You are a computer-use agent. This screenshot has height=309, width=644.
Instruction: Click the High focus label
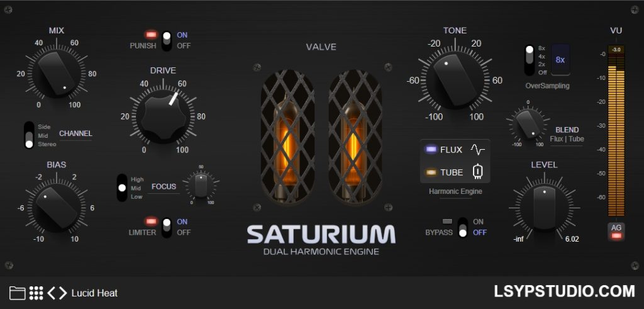pos(137,179)
